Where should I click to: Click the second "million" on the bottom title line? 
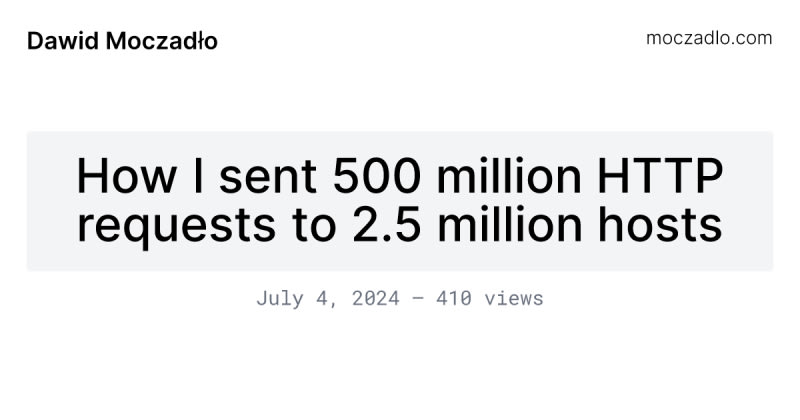tap(510, 225)
